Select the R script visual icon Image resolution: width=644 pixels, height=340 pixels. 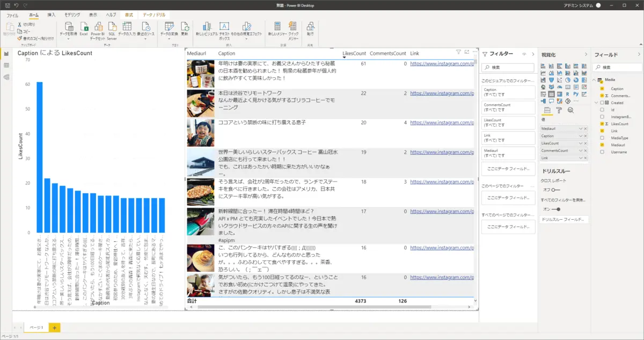(x=568, y=94)
